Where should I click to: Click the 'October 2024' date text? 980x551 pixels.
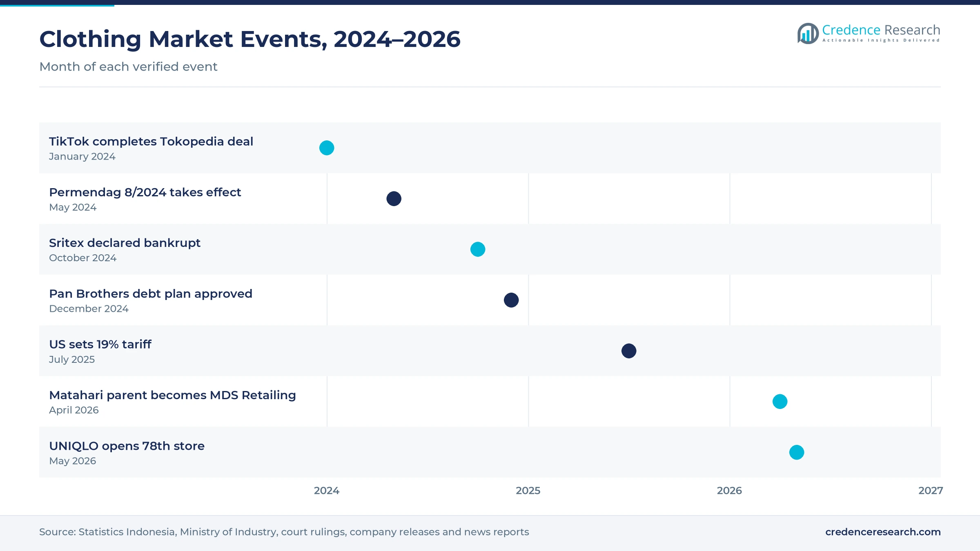(82, 258)
